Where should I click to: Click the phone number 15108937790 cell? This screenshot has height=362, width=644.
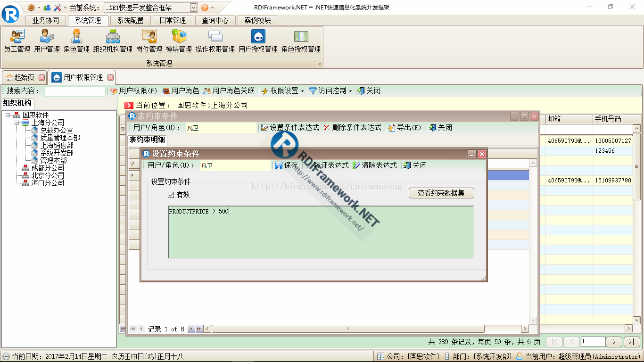point(613,181)
